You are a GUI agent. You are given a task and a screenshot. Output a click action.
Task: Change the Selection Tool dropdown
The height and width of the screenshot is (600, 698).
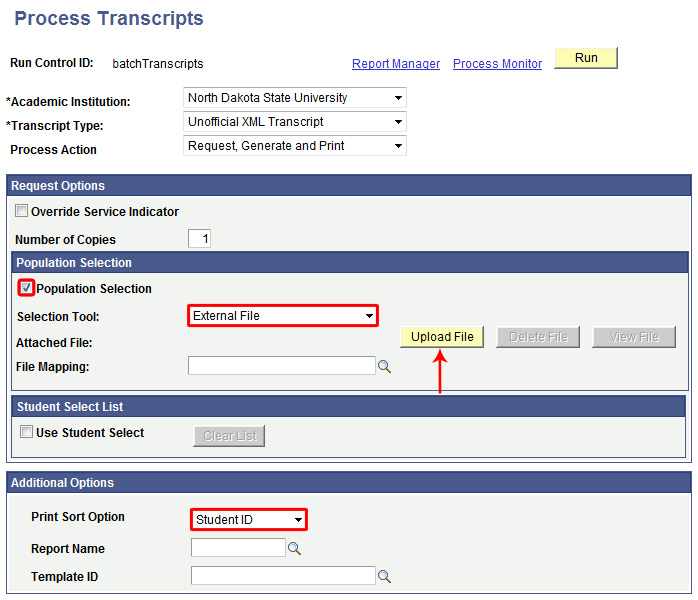point(283,316)
